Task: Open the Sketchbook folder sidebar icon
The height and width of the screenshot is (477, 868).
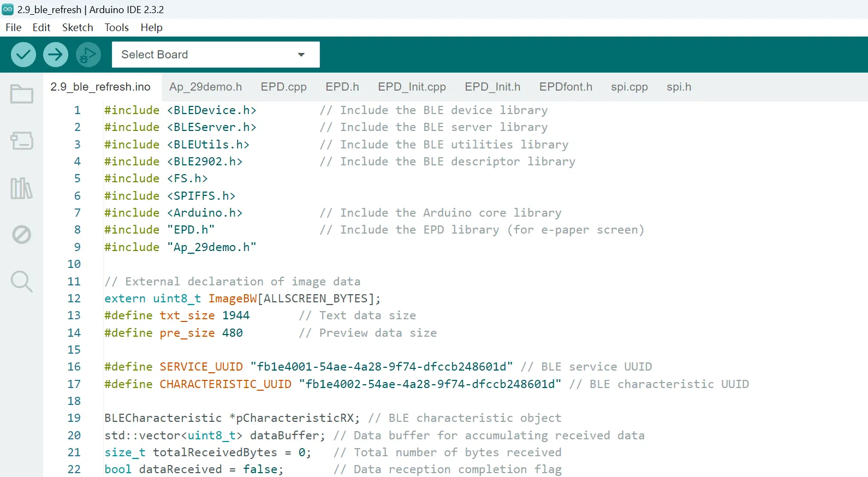Action: [22, 94]
